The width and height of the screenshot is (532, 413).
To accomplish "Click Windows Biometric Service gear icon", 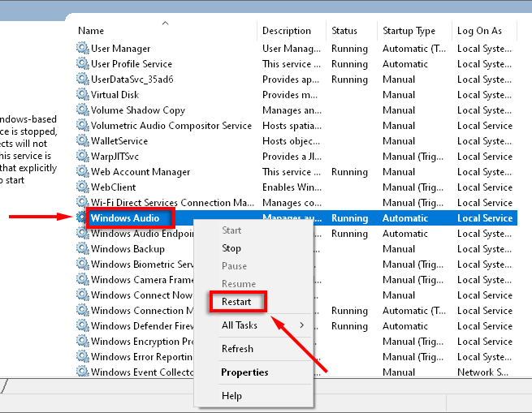I will pyautogui.click(x=83, y=265).
